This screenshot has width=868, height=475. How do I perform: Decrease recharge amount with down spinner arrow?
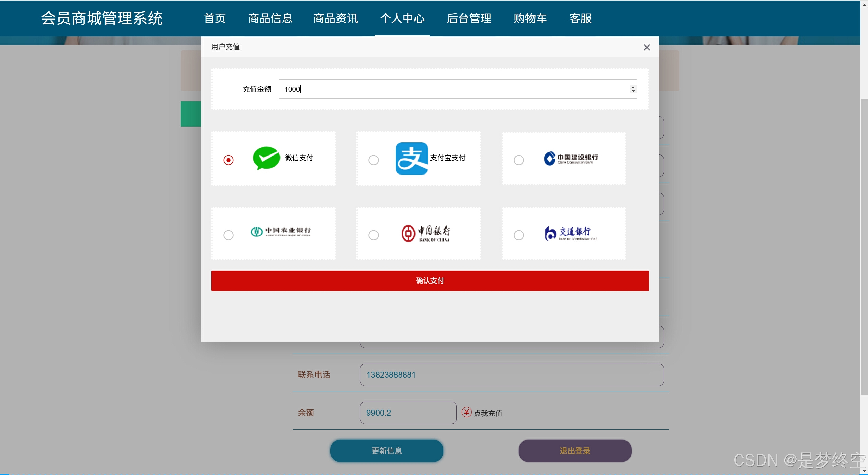pos(633,91)
